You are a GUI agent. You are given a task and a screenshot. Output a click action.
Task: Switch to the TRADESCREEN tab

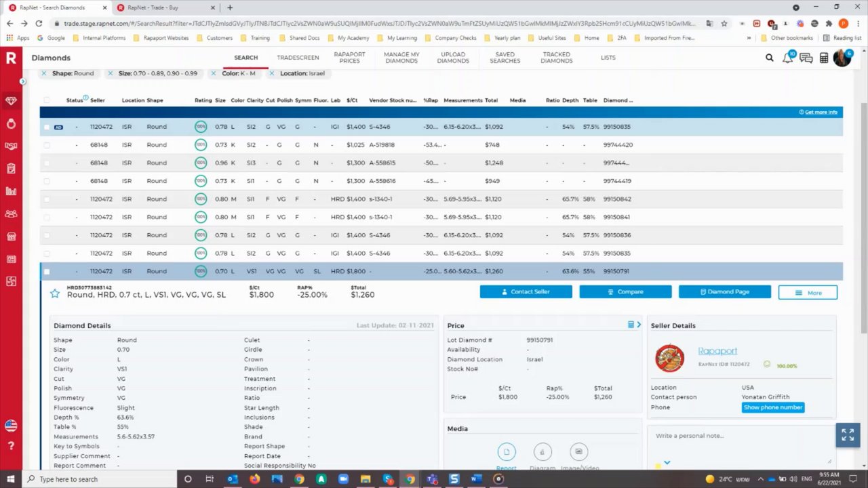[298, 58]
